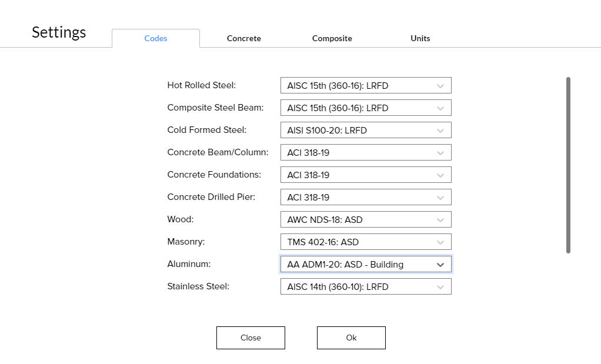The width and height of the screenshot is (601, 364).
Task: Click the Concrete Foundations dropdown chevron
Action: (440, 175)
